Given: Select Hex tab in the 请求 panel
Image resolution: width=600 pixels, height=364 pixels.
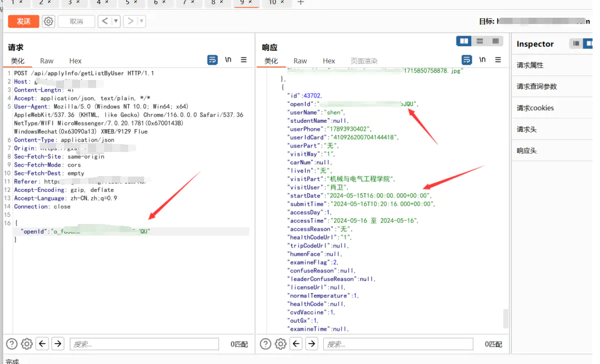Looking at the screenshot, I should coord(76,61).
